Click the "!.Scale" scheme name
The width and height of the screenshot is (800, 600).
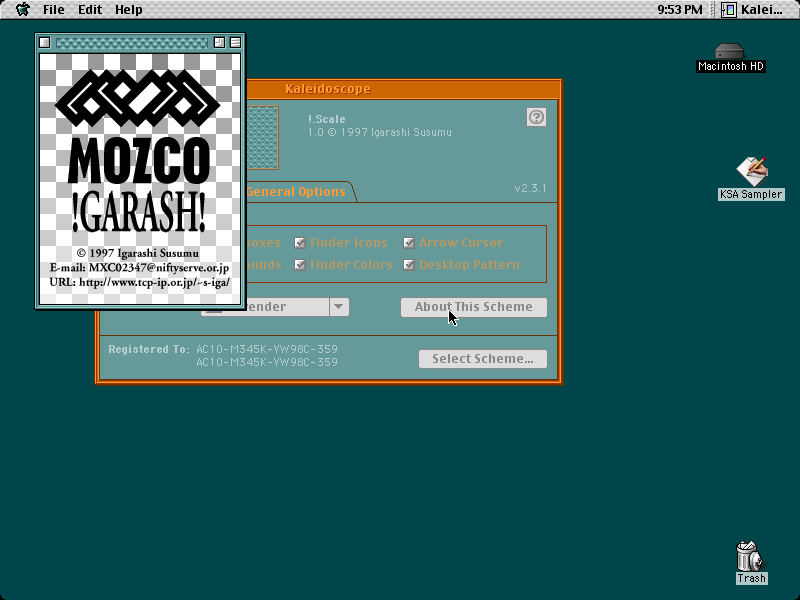(x=327, y=119)
